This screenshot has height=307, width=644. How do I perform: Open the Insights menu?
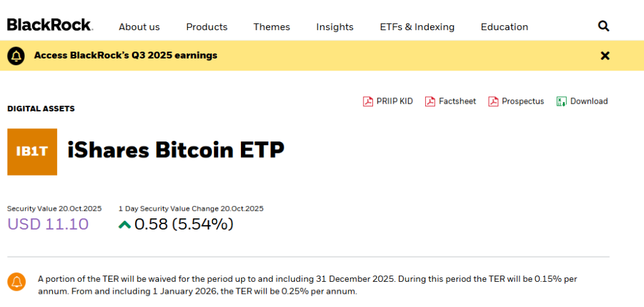(x=335, y=27)
